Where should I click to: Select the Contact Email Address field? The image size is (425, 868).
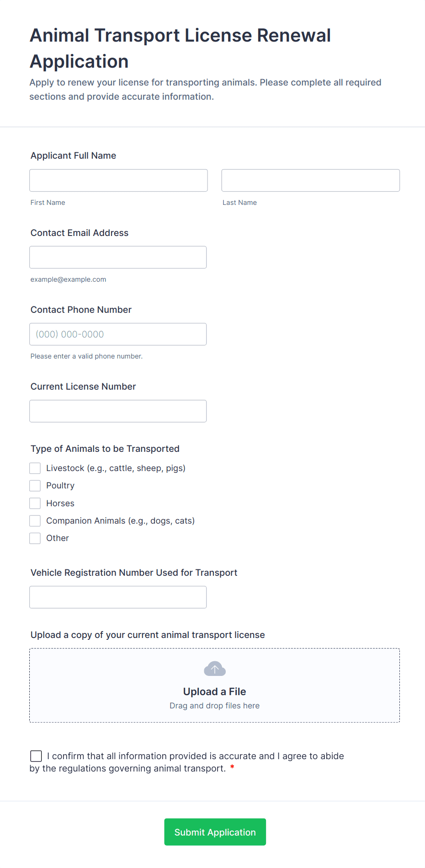tap(118, 257)
